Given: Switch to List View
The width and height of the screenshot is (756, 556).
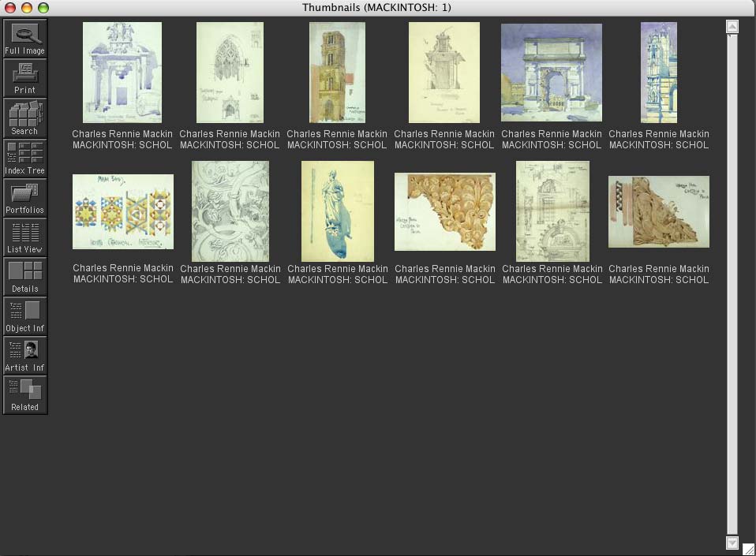Looking at the screenshot, I should pos(24,237).
